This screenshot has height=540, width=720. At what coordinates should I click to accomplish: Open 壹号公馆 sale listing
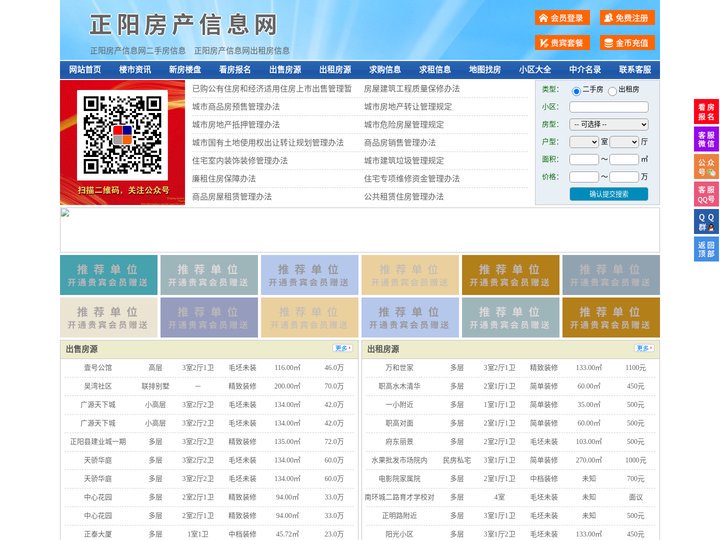click(x=98, y=367)
